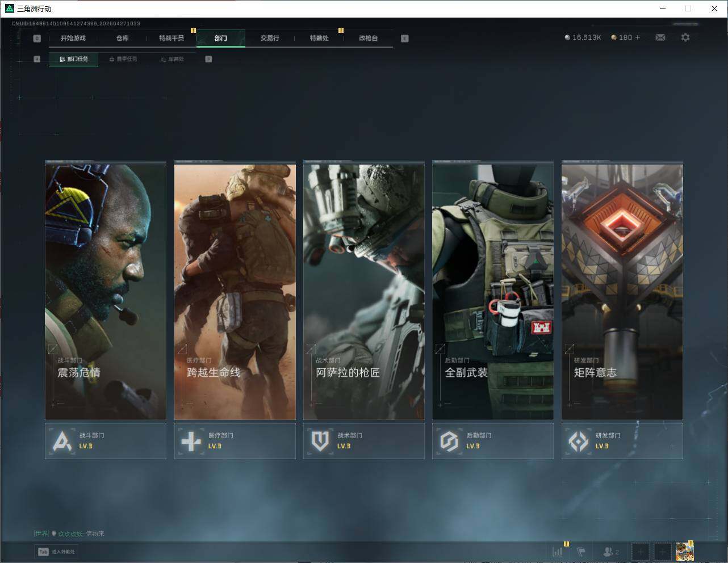Screen dimensions: 728x563
Task: Click the 三角洲行动 app logo in title bar
Action: pyautogui.click(x=9, y=9)
